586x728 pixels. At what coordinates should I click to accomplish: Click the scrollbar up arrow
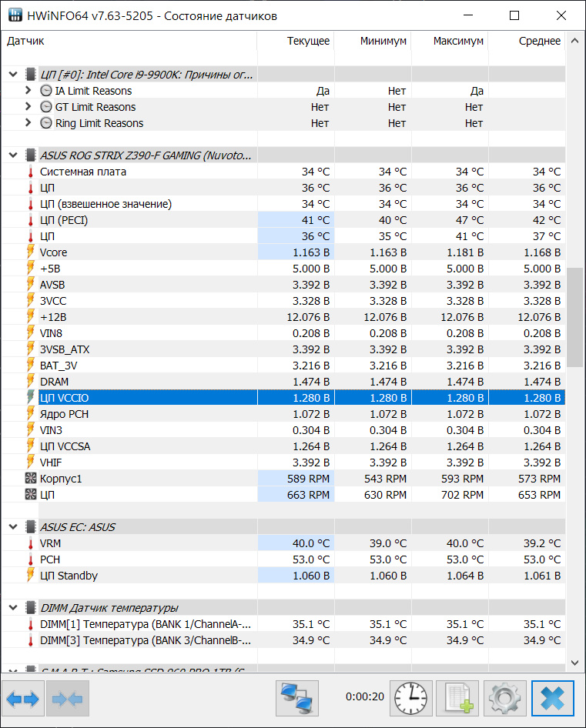coord(575,41)
